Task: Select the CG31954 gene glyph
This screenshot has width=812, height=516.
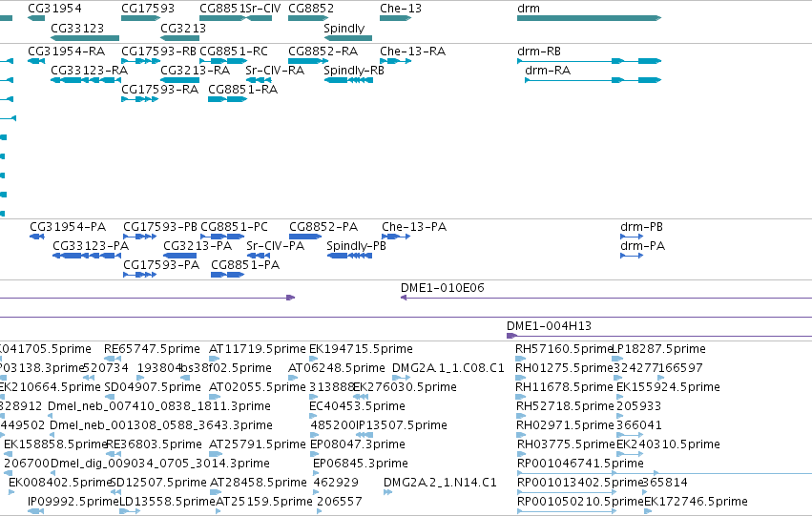Action: [36, 18]
